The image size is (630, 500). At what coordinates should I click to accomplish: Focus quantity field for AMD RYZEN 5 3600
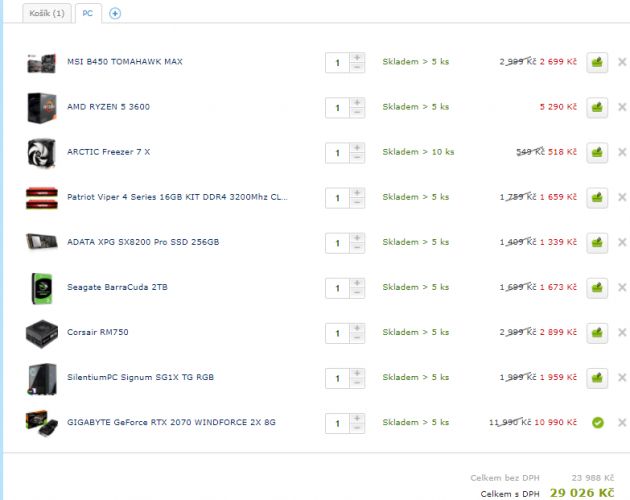pos(338,108)
